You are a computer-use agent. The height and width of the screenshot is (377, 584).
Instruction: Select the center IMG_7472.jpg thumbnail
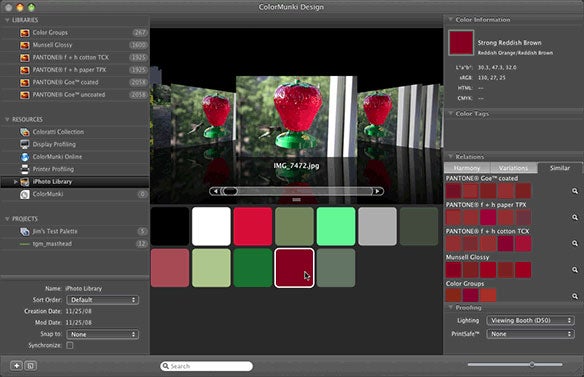(296, 117)
